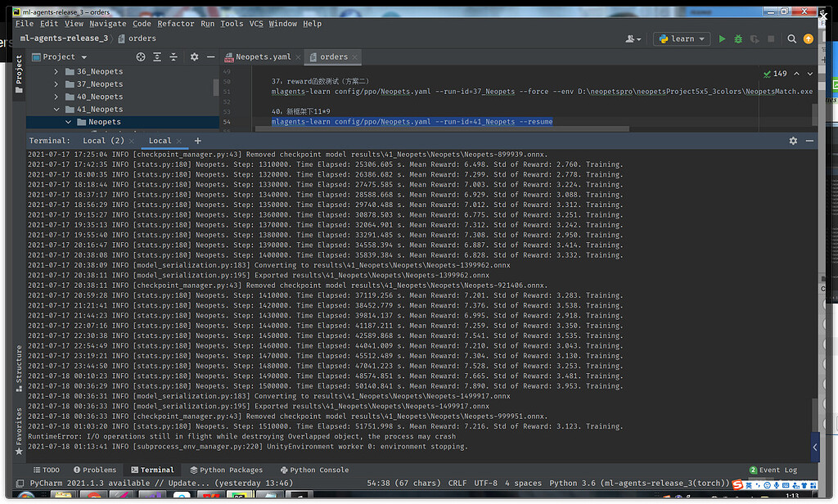Open the Problems view

tap(96, 470)
